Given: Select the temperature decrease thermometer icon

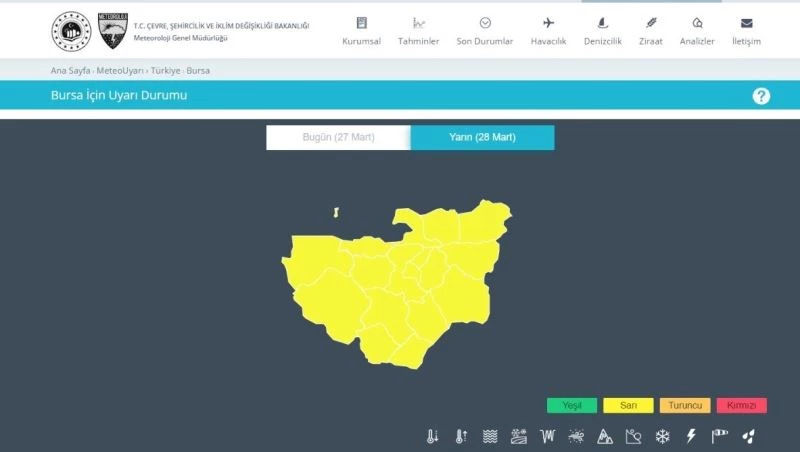Looking at the screenshot, I should pyautogui.click(x=432, y=436).
